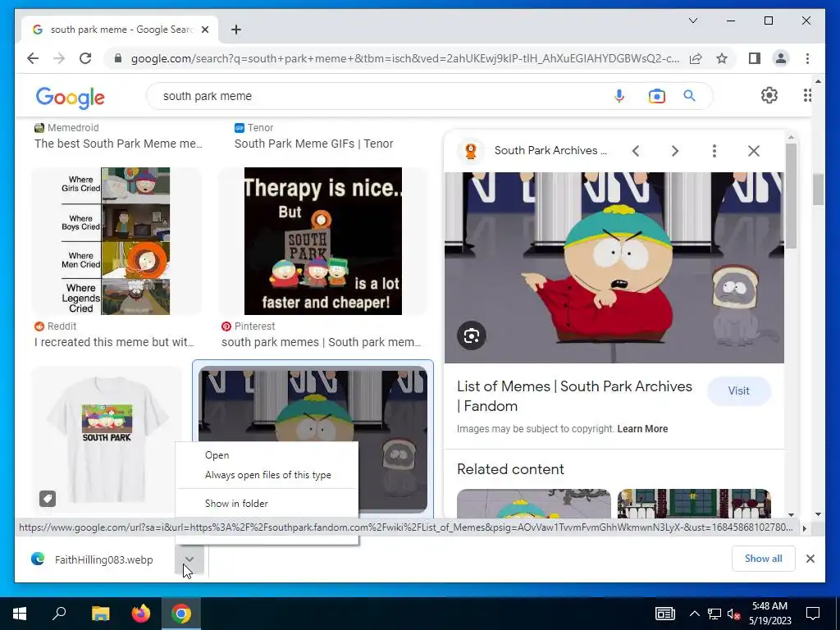Show previous image in preview panel

[x=636, y=151]
